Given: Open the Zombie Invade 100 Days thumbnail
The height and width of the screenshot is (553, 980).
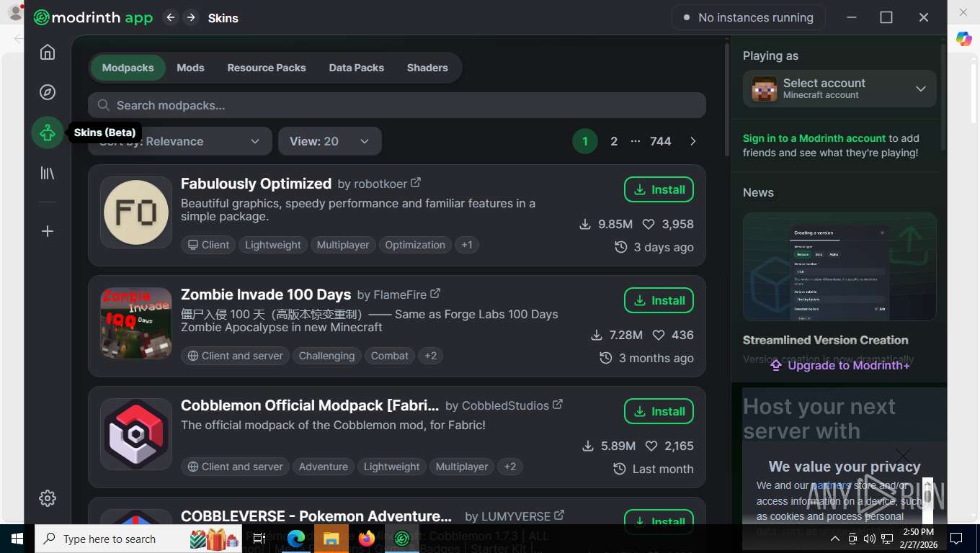Looking at the screenshot, I should click(136, 323).
